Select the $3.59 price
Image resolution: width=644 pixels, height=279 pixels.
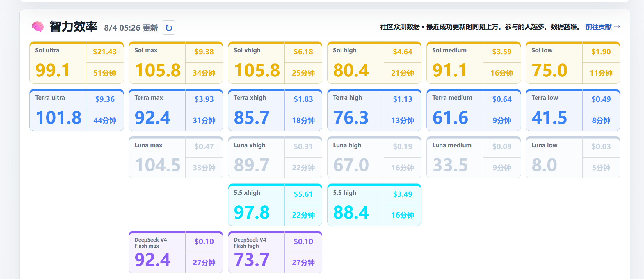[502, 52]
